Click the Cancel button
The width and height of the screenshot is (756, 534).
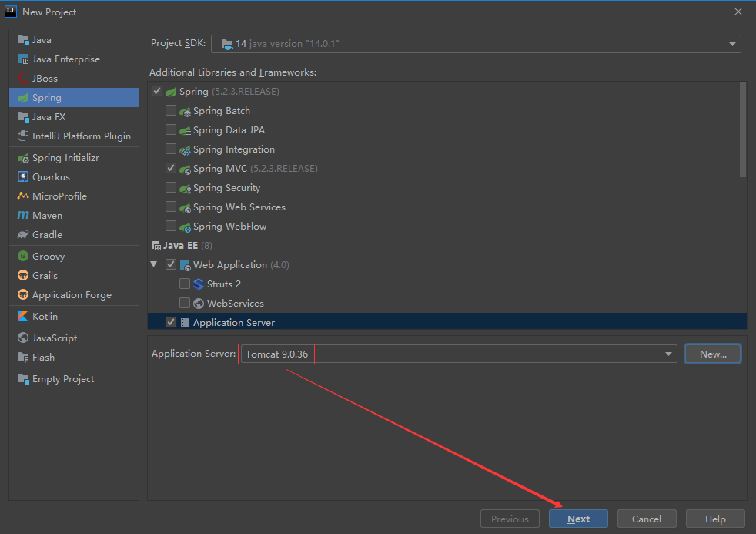pos(647,519)
